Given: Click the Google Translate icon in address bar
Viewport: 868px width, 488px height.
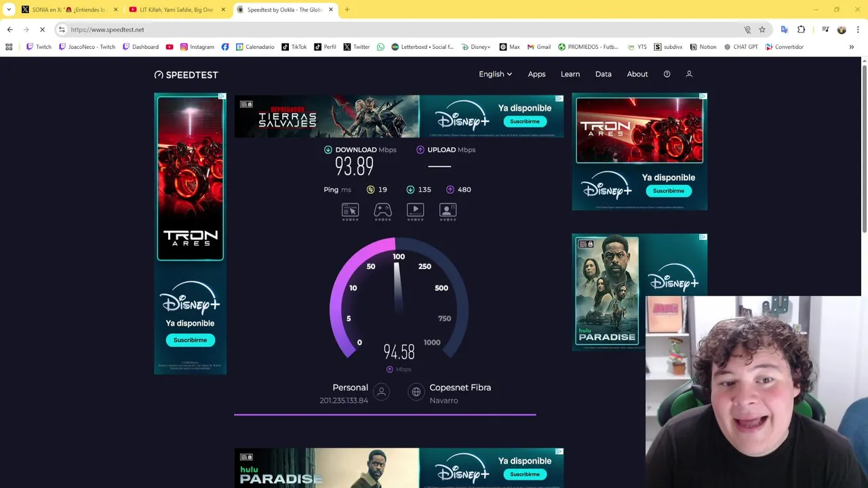Looking at the screenshot, I should (x=785, y=30).
